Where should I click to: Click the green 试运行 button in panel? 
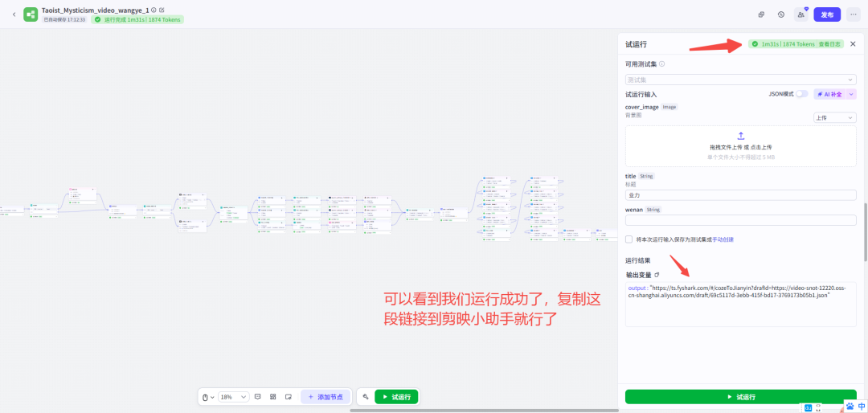pyautogui.click(x=741, y=397)
